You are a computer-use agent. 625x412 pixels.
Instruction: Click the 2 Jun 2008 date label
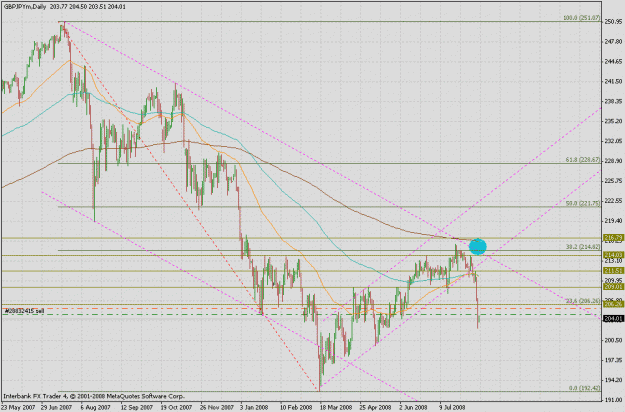(x=413, y=408)
